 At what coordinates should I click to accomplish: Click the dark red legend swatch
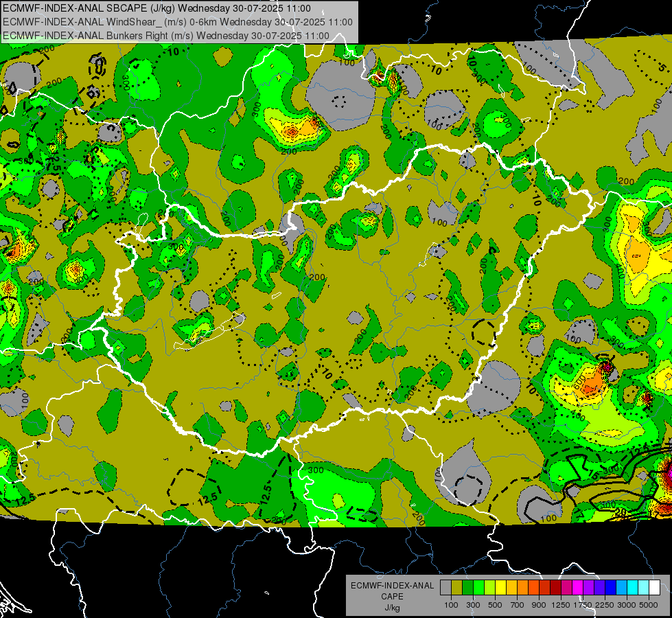(x=556, y=588)
